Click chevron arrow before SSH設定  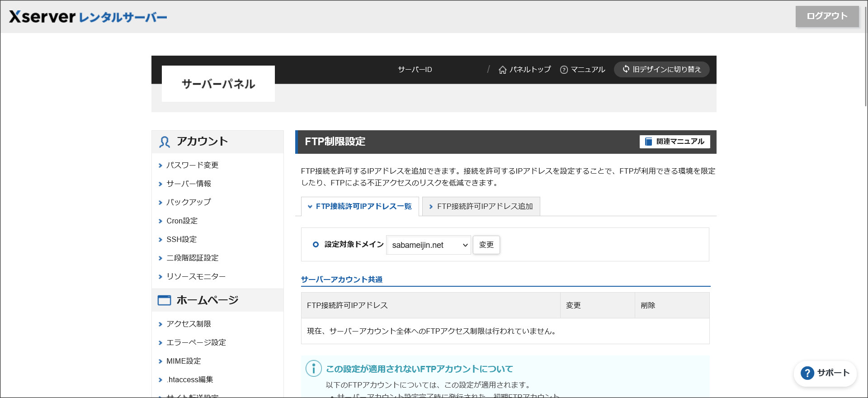point(160,240)
